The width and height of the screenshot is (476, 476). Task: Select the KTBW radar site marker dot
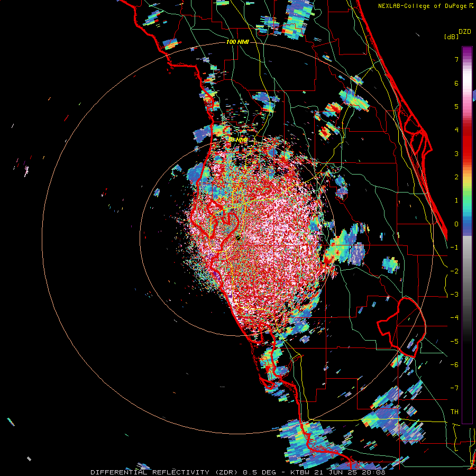pyautogui.click(x=238, y=239)
